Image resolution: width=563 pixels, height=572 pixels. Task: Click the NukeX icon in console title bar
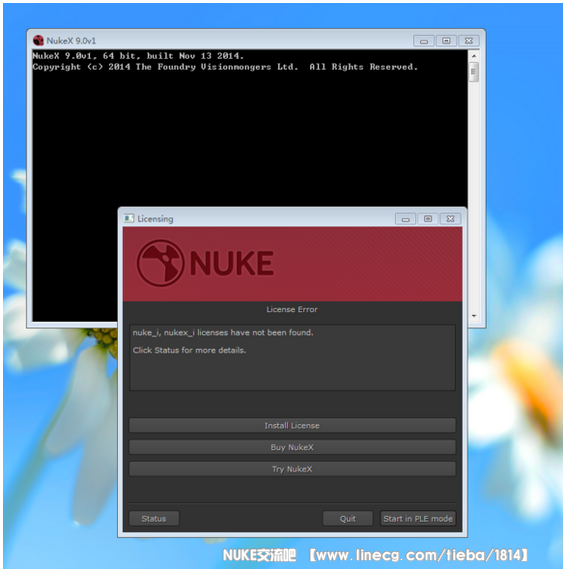tap(38, 40)
